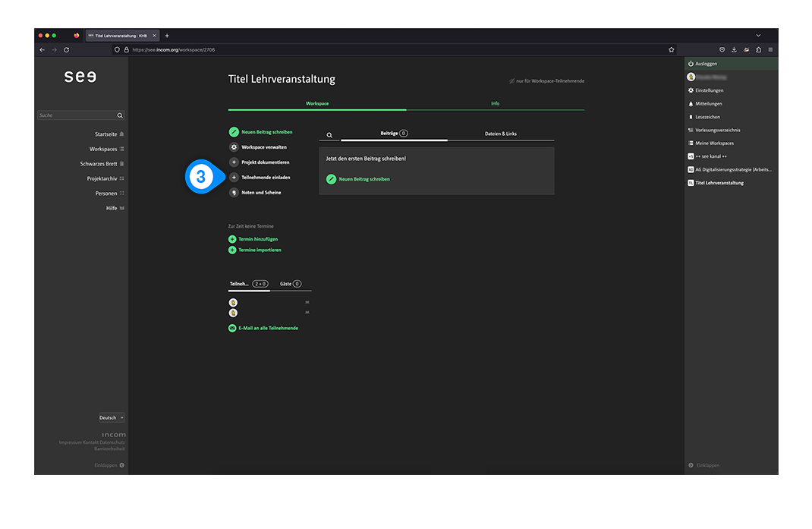Click the plus icon for Termin hinzufügen
Screen dimensions: 812x529
232,239
